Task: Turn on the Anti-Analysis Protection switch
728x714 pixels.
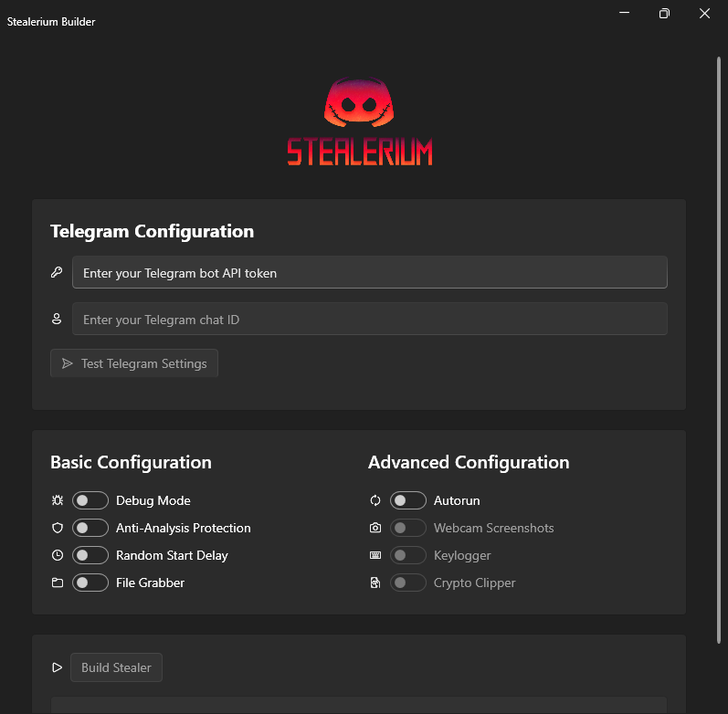Action: pyautogui.click(x=90, y=528)
